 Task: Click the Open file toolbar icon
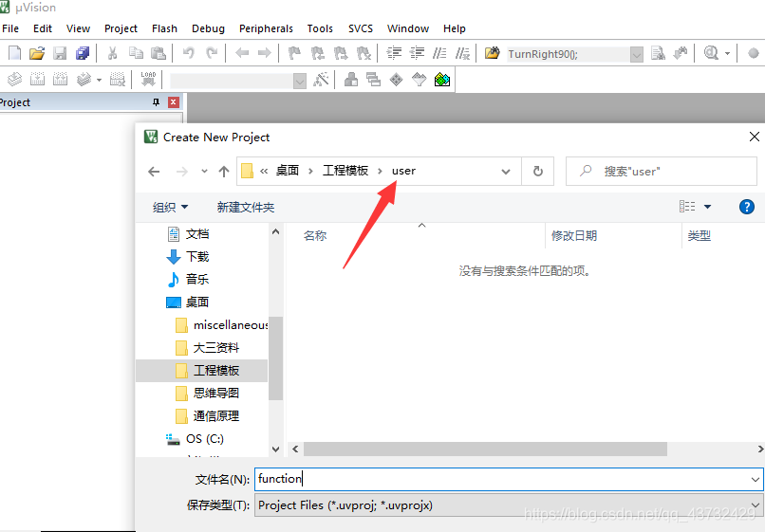[37, 53]
